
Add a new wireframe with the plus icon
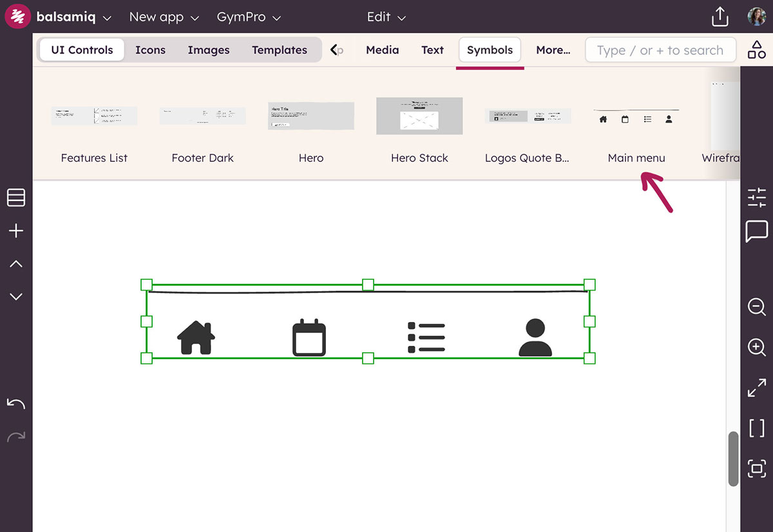coord(15,231)
